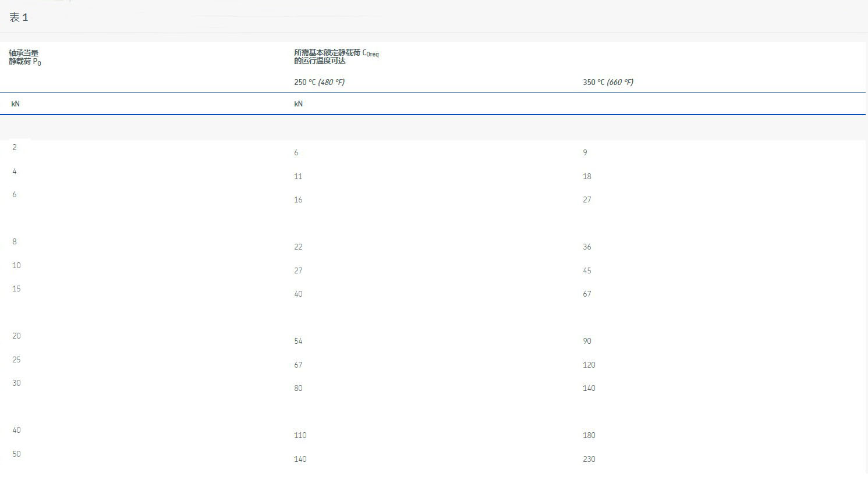The width and height of the screenshot is (868, 502).
Task: Click the 250 °C value "6" in the P0 2 row
Action: [x=296, y=153]
